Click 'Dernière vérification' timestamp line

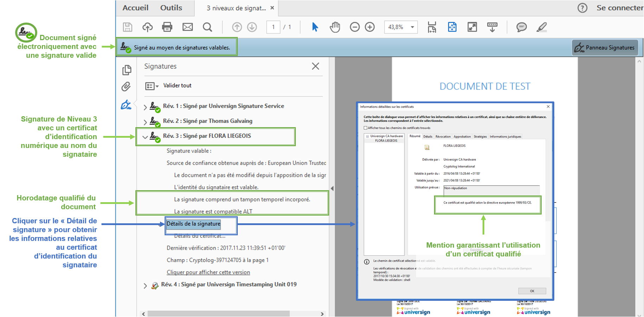226,248
